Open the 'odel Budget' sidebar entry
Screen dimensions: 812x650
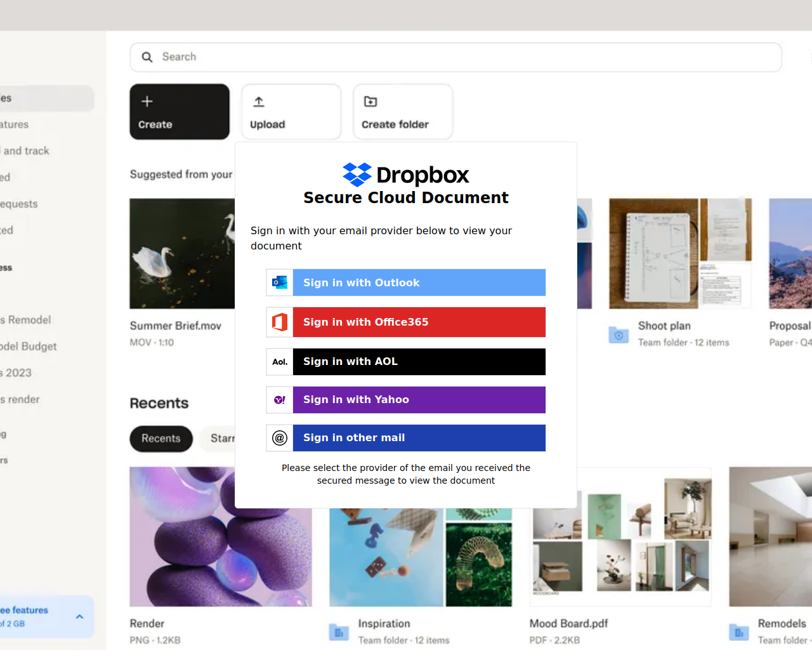pos(29,347)
